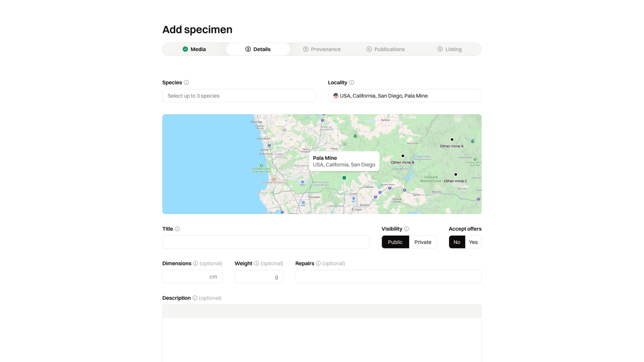Screen dimensions: 644x362
Task: Click the 'El Cajon' map label
Action: [x=356, y=210]
